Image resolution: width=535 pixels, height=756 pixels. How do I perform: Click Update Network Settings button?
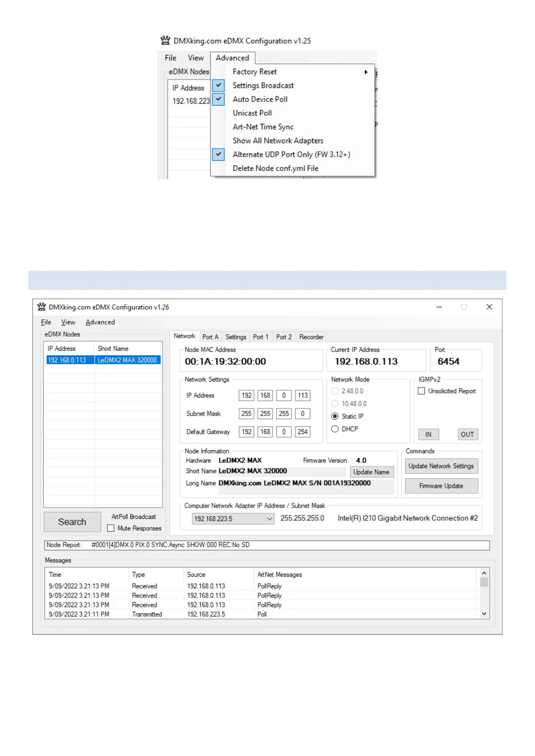click(441, 466)
